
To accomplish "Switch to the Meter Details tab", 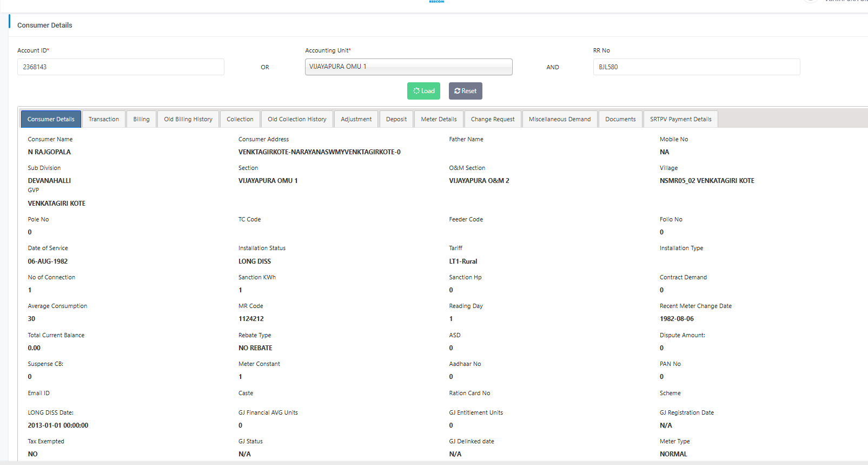I will [439, 119].
